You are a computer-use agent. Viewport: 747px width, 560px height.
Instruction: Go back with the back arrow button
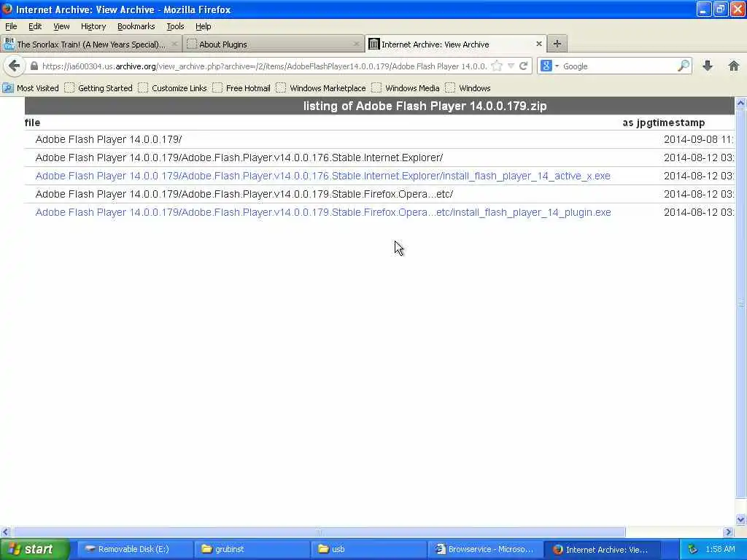coord(14,66)
